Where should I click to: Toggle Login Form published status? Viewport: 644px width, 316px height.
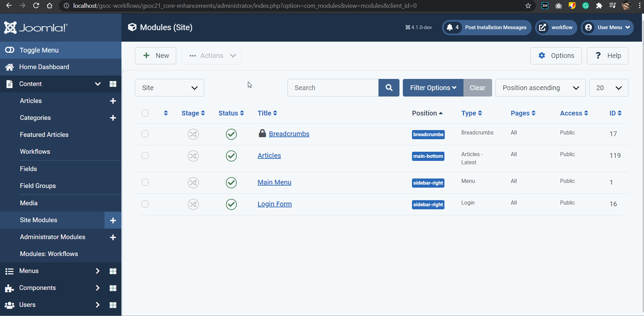pyautogui.click(x=231, y=204)
